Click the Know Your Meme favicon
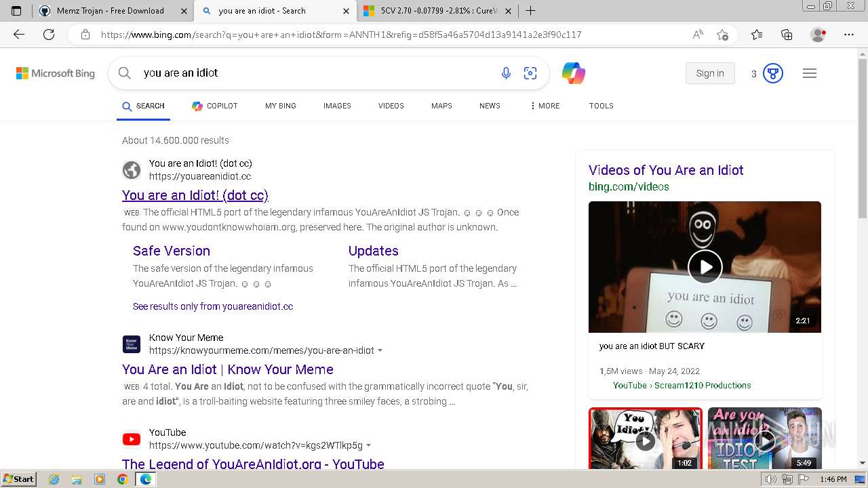 pos(132,344)
